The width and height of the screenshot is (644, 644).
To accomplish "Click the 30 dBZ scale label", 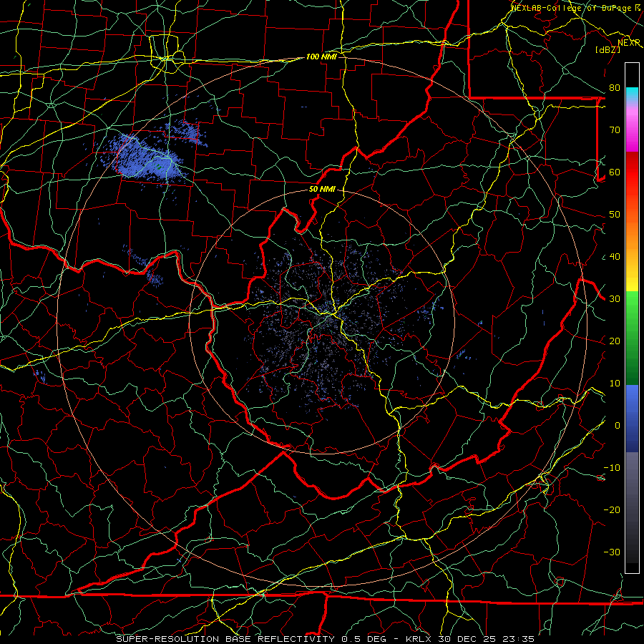I will point(615,299).
